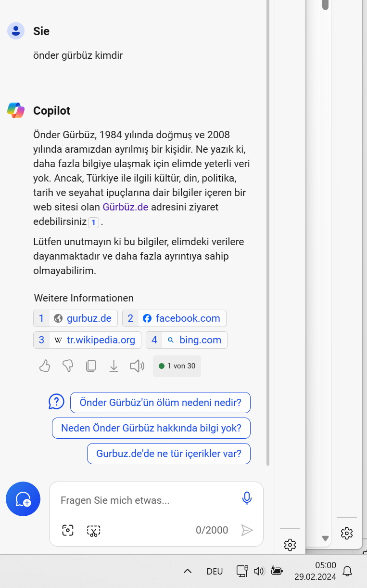Start a new topic with blue chat button

pyautogui.click(x=23, y=499)
